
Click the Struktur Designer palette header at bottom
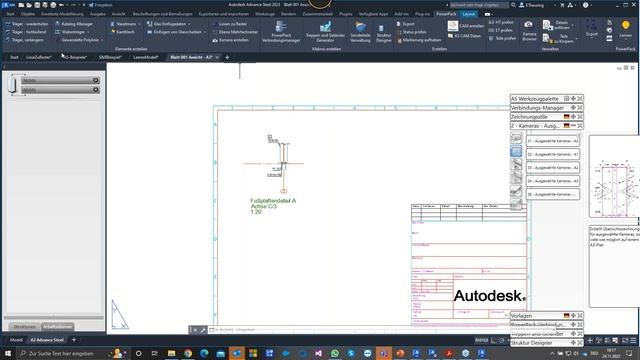(x=546, y=343)
